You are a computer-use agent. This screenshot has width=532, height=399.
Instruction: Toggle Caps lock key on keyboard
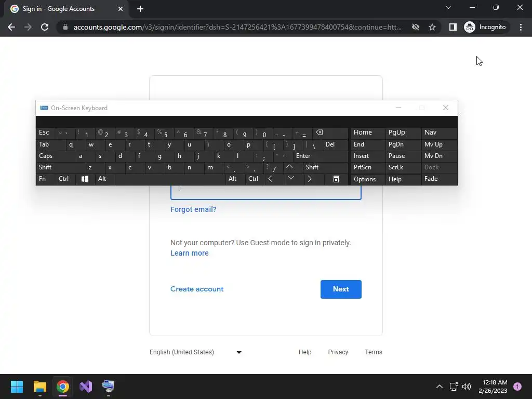pos(56,156)
